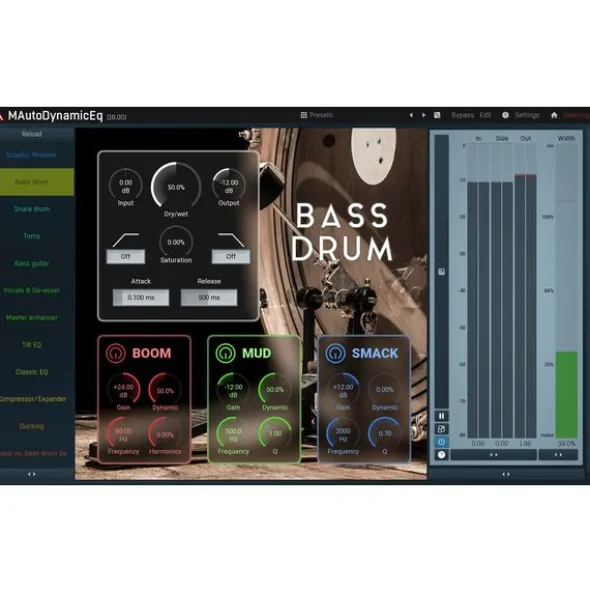The image size is (590, 591).
Task: Click the Release 500 ms field
Action: pos(209,297)
